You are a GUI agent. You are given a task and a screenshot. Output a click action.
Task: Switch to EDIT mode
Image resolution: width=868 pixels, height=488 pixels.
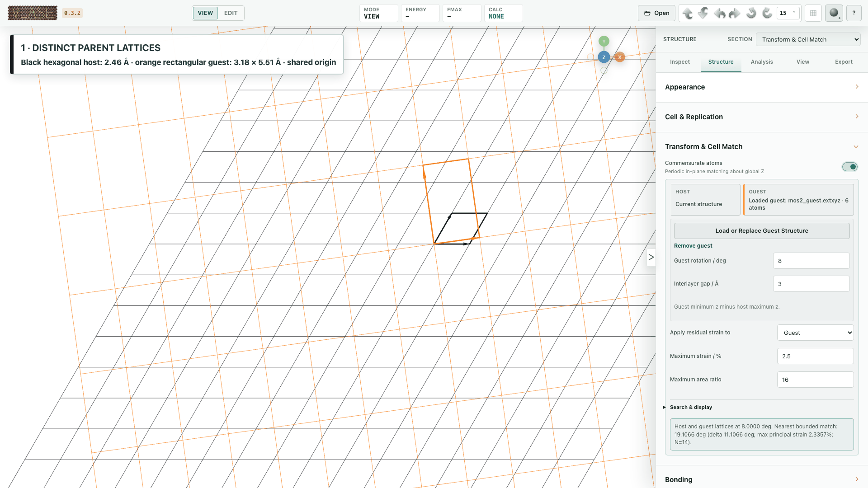231,13
